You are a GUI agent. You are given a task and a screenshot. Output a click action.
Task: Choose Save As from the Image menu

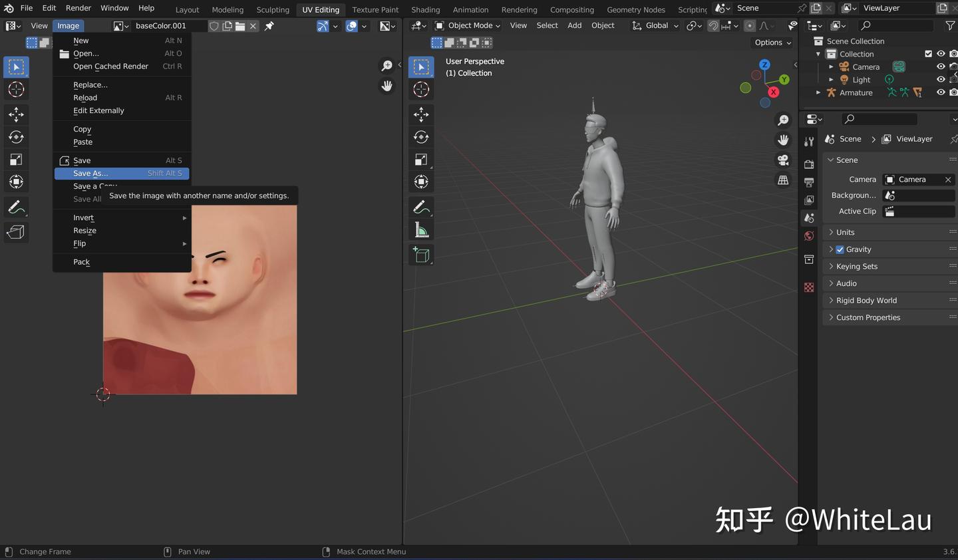pyautogui.click(x=90, y=173)
